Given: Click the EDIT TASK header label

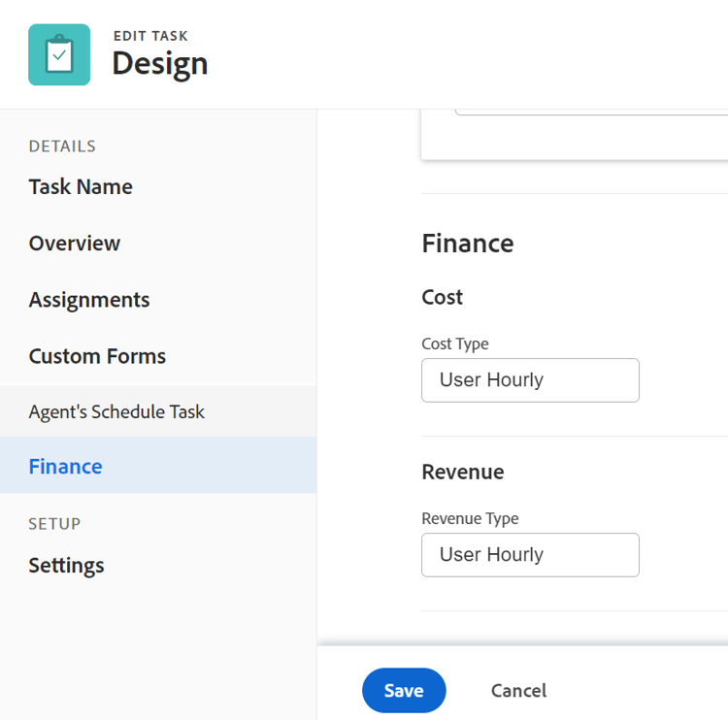Looking at the screenshot, I should [150, 36].
